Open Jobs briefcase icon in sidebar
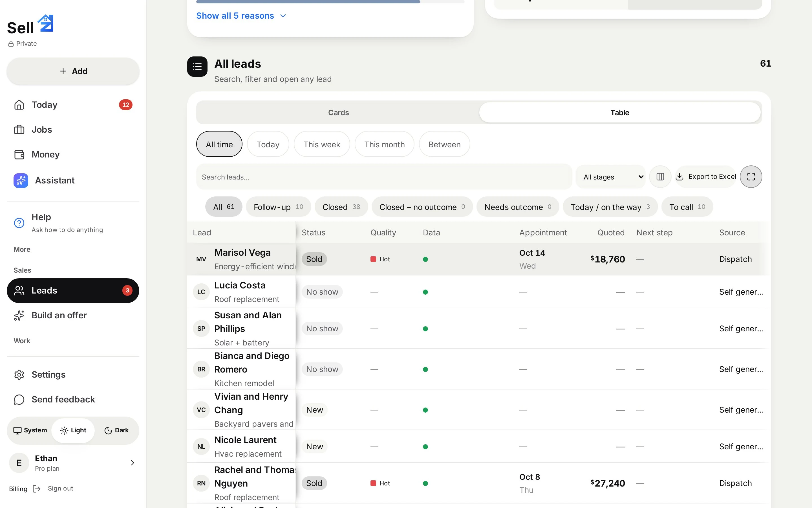812x508 pixels. pyautogui.click(x=19, y=130)
